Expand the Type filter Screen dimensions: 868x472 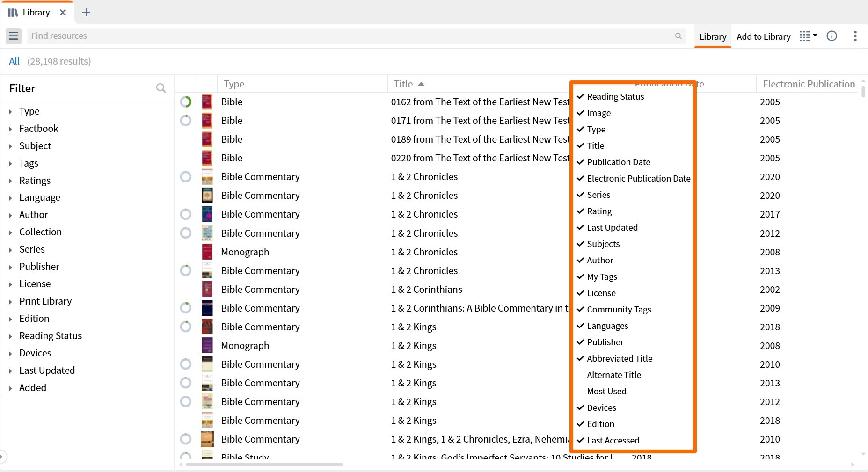click(x=10, y=111)
